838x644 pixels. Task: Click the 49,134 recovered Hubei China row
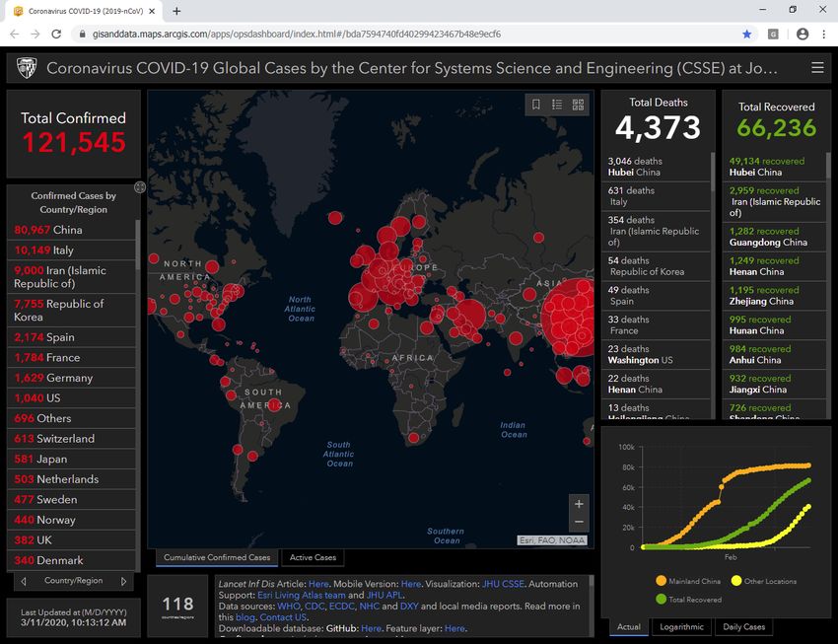coord(774,167)
